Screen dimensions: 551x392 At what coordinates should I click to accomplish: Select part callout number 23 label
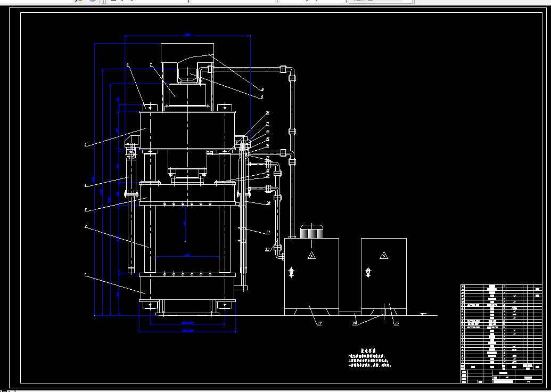click(319, 323)
